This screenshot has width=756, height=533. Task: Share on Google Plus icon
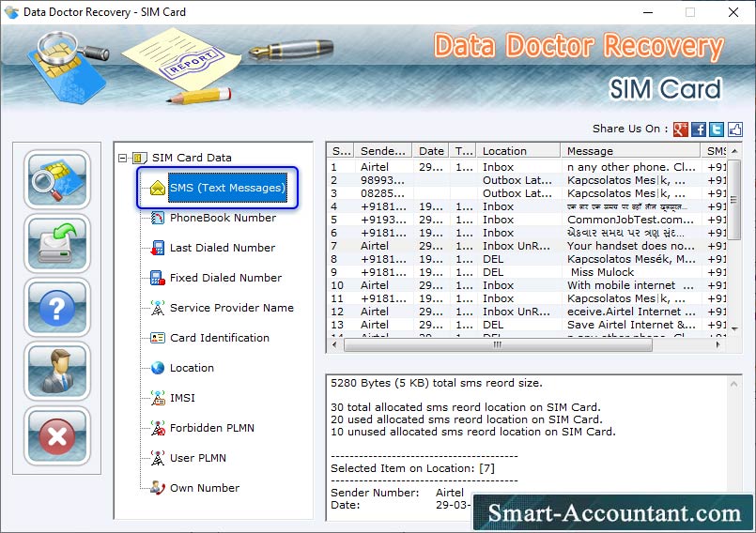[x=680, y=129]
